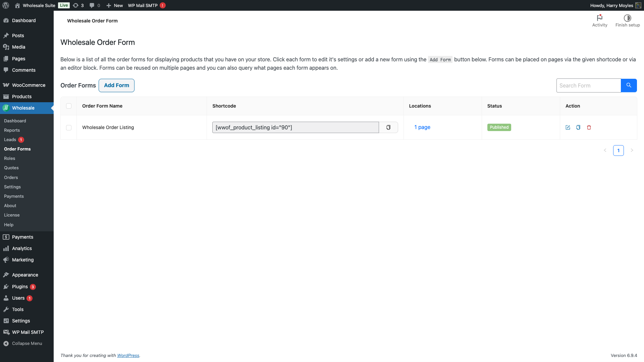Select pagination page number 1
The height and width of the screenshot is (362, 644).
[x=619, y=150]
